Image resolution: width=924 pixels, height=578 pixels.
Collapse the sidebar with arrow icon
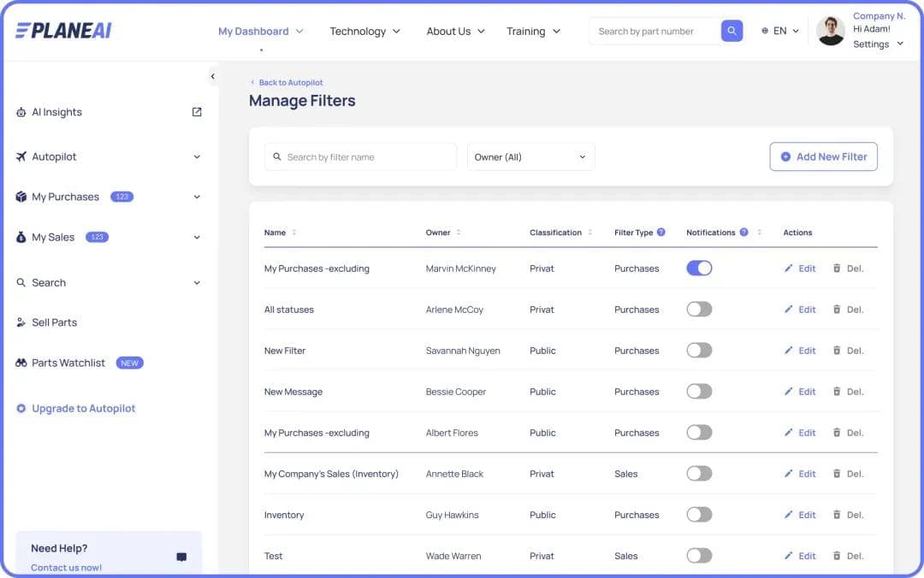(212, 77)
